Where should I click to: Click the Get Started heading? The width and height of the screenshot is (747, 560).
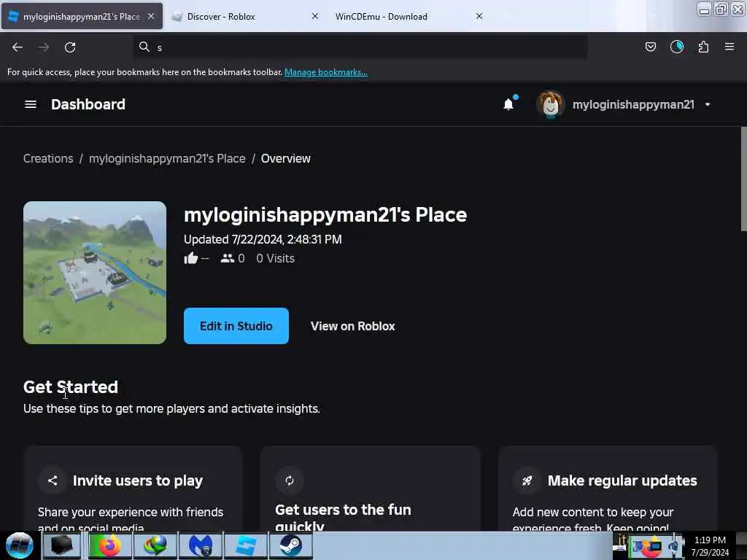pos(71,387)
